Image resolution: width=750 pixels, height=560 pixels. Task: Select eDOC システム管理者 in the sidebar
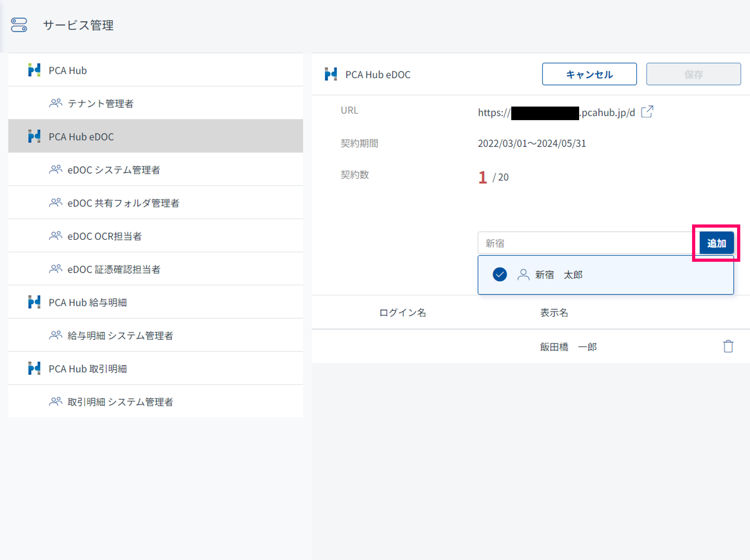click(x=113, y=169)
